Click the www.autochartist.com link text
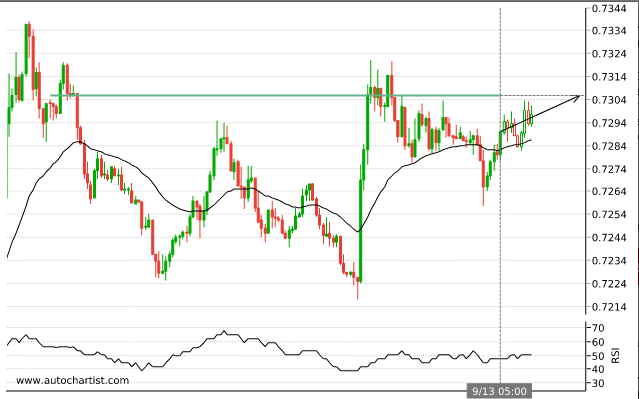This screenshot has height=399, width=639. point(73,380)
